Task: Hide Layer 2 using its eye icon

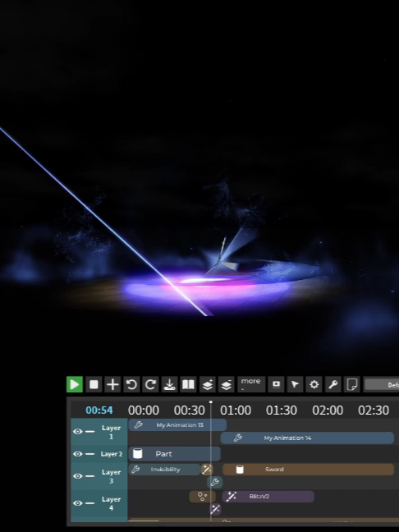Action: point(78,454)
